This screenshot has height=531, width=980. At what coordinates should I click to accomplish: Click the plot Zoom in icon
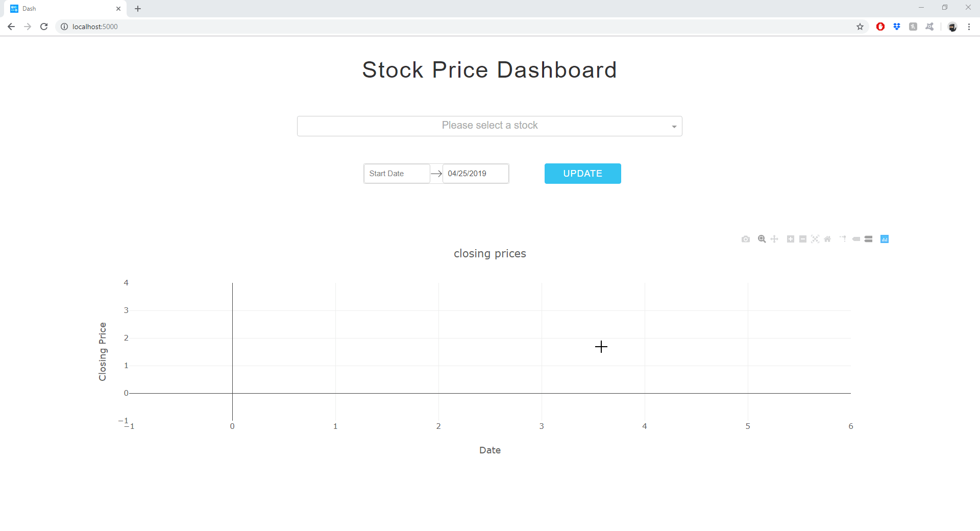[x=791, y=239]
